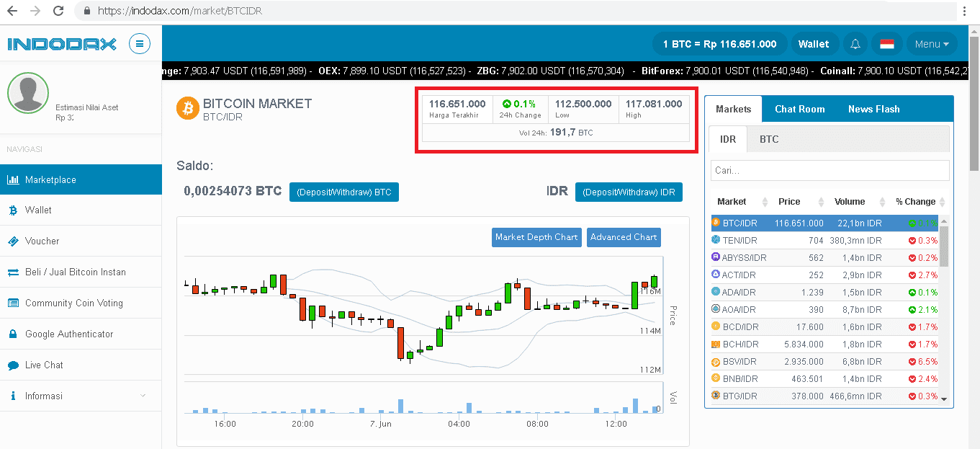Image resolution: width=980 pixels, height=449 pixels.
Task: Open the Menu dropdown
Action: pyautogui.click(x=932, y=44)
